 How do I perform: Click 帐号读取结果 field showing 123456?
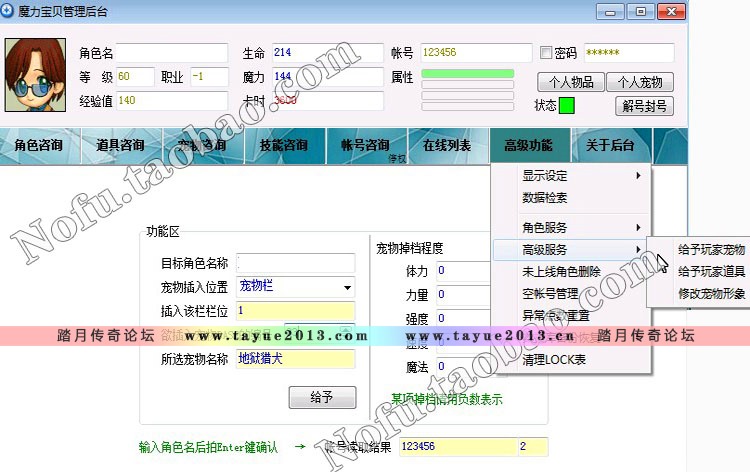(458, 447)
